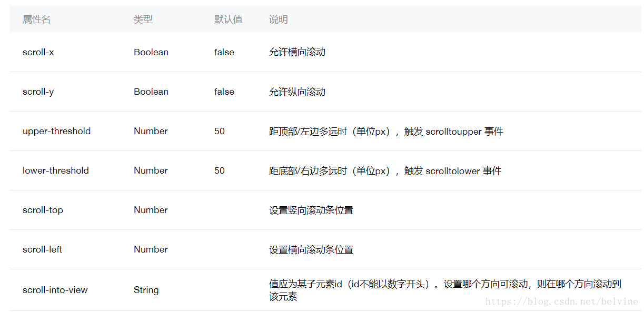Click default 50 in upper-threshold row
This screenshot has width=644, height=312.
[220, 131]
